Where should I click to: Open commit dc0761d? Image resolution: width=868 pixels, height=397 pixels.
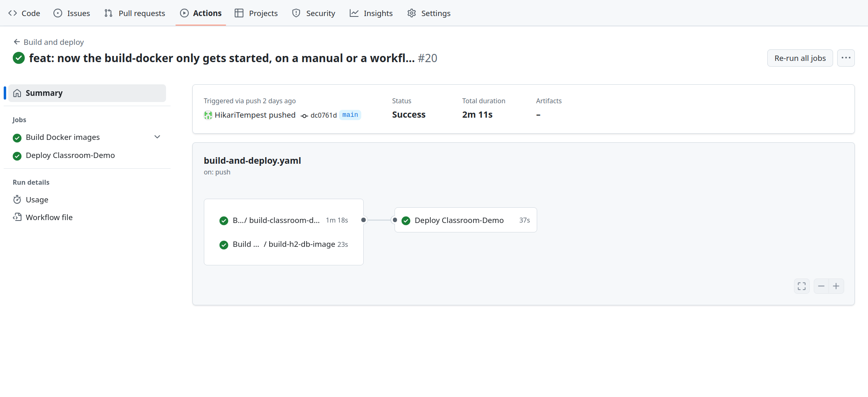click(x=323, y=115)
